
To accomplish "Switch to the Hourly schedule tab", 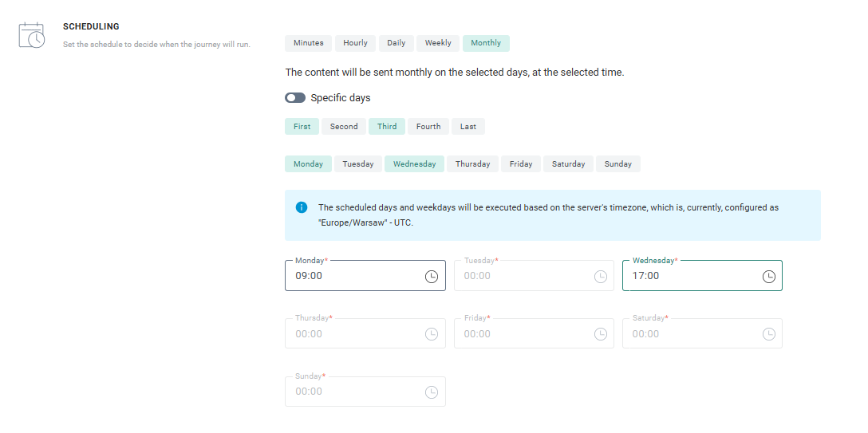I will (x=355, y=43).
